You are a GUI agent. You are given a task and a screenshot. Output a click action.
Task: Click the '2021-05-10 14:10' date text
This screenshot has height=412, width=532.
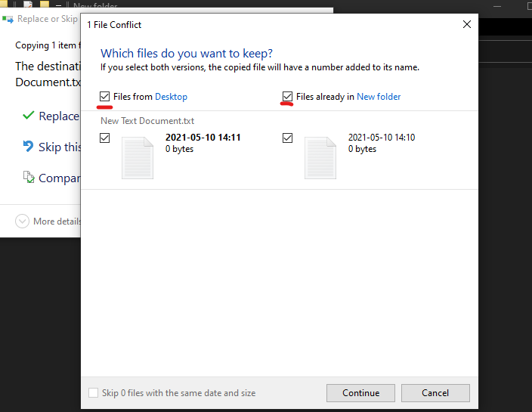382,138
